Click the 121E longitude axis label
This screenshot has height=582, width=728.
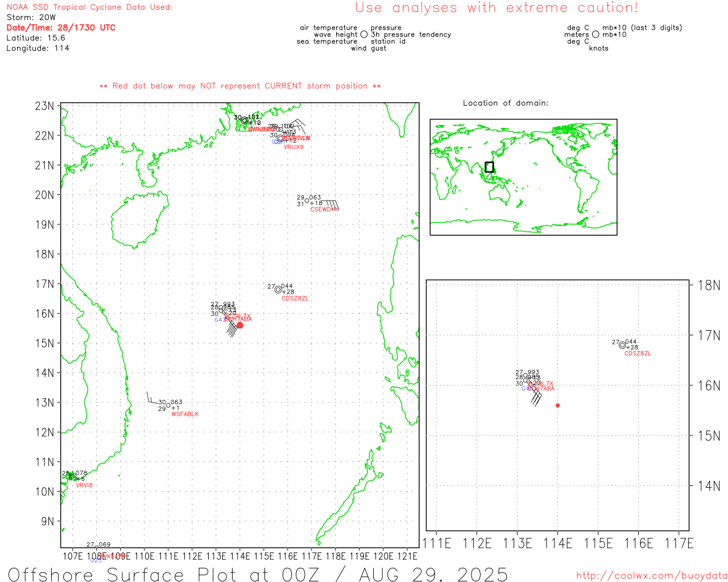(407, 556)
